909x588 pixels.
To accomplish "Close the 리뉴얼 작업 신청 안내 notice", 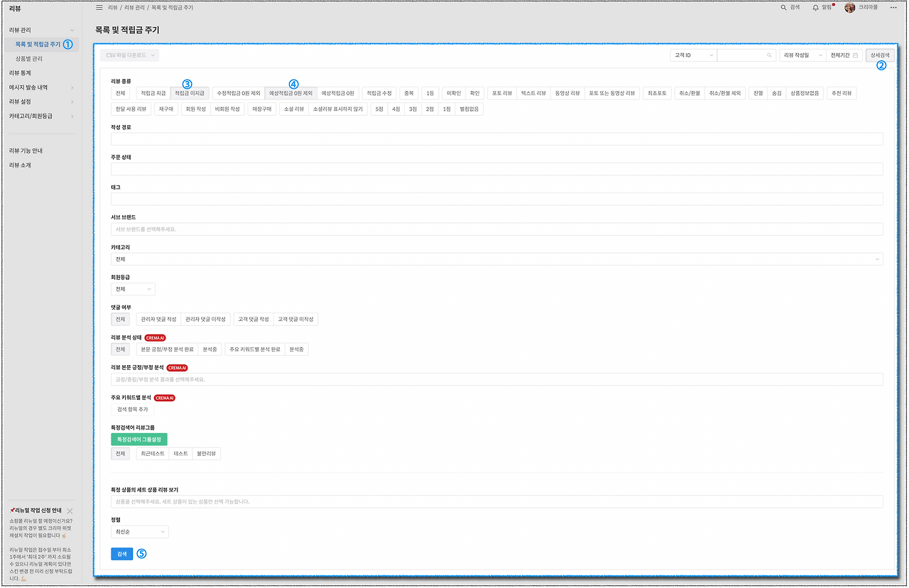I will 70,511.
